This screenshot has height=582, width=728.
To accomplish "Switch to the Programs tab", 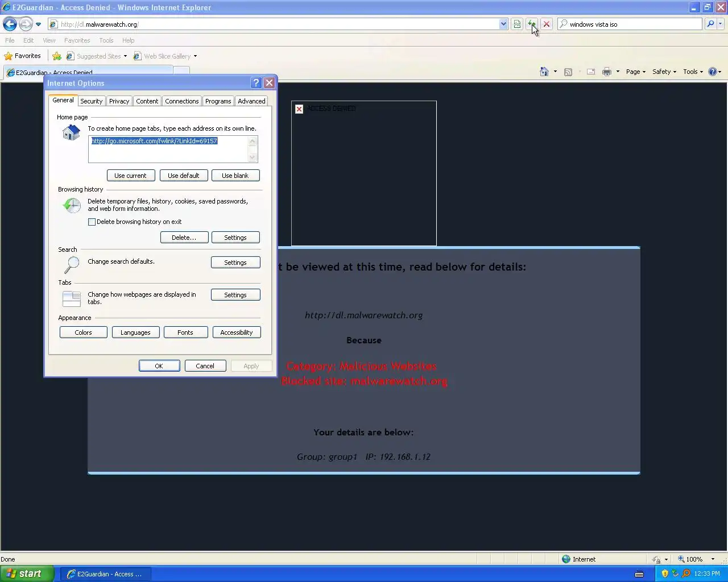I will tap(218, 101).
